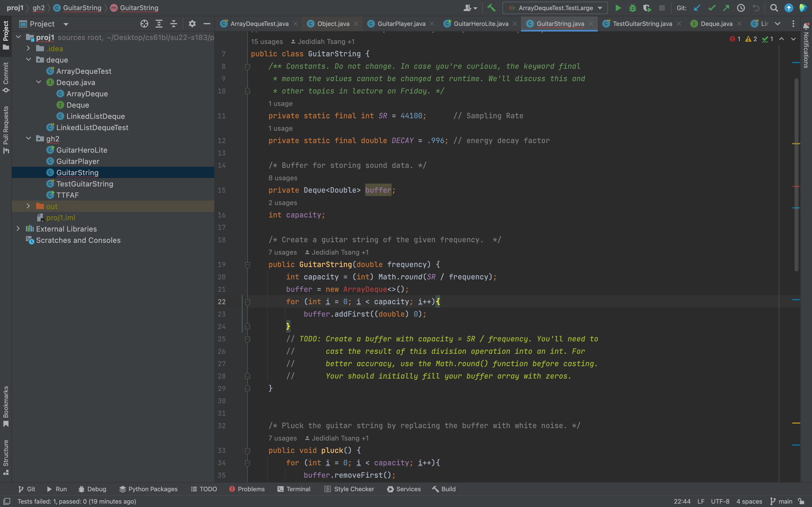
Task: Open the run configuration dropdown
Action: point(600,8)
